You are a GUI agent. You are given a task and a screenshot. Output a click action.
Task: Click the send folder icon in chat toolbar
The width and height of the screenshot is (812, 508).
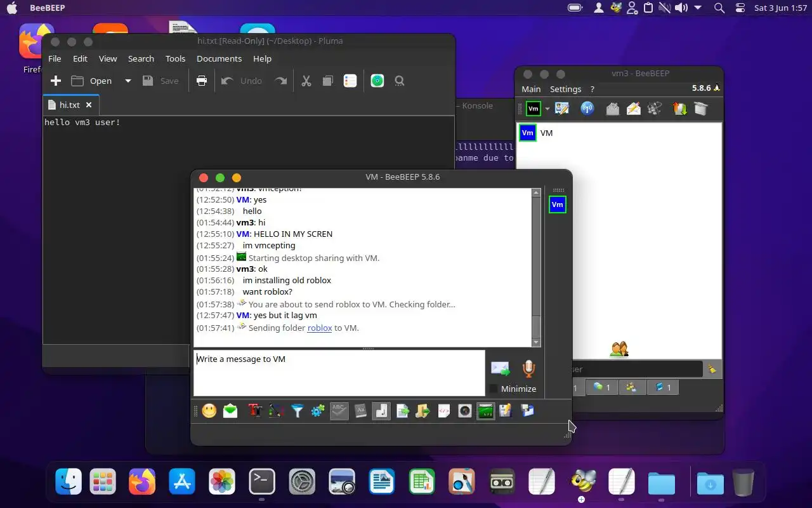(423, 411)
